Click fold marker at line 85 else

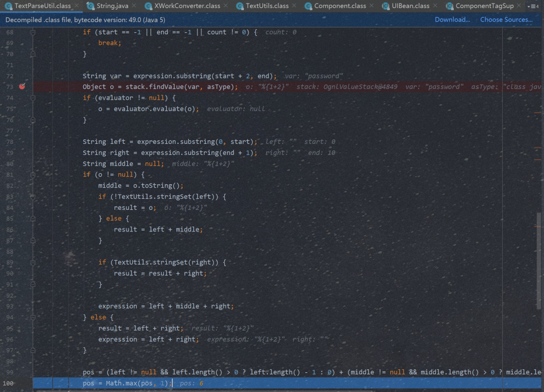33,219
